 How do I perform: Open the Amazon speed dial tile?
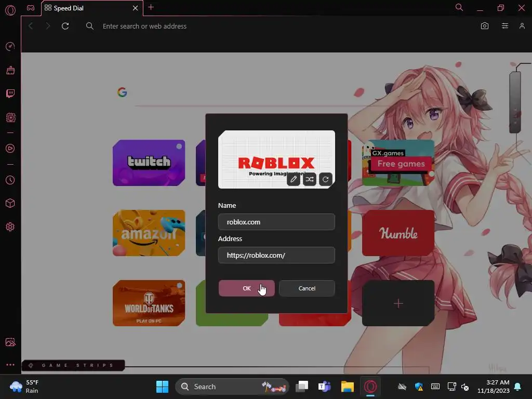(149, 233)
